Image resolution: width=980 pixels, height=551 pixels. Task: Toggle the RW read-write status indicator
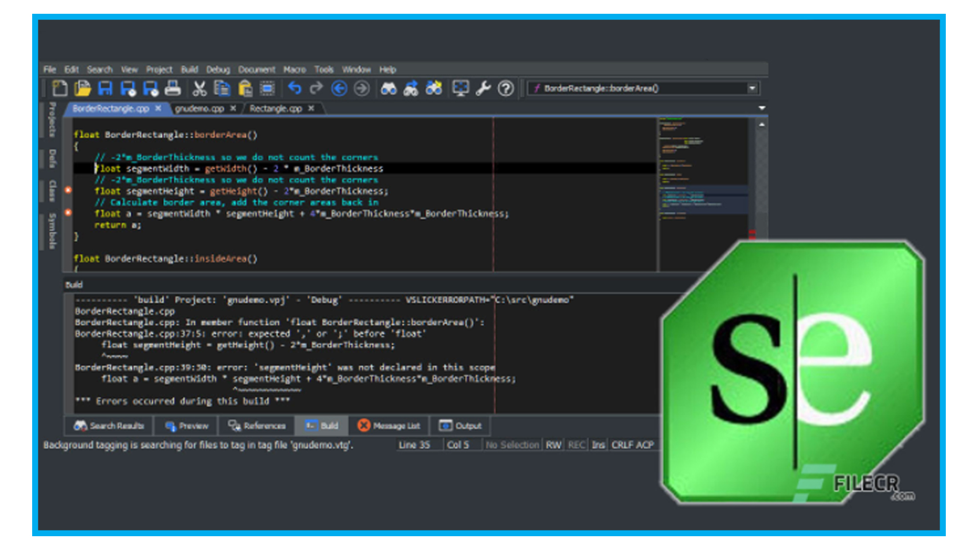coord(553,445)
